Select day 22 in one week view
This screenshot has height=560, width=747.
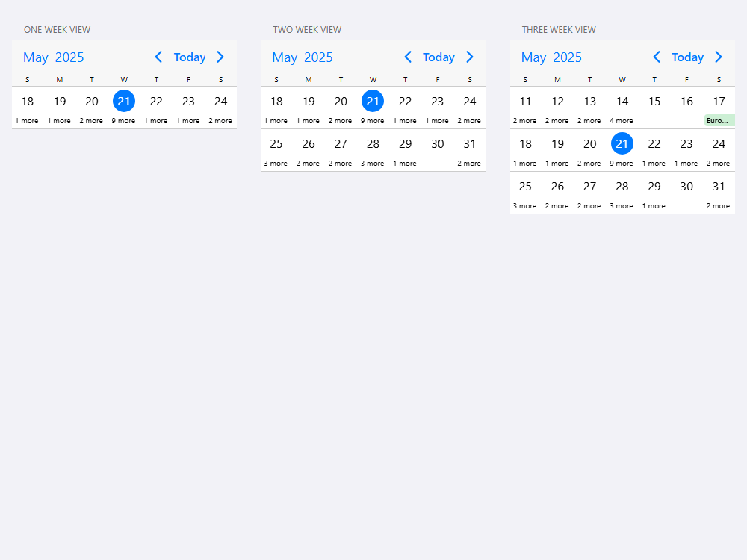[156, 101]
